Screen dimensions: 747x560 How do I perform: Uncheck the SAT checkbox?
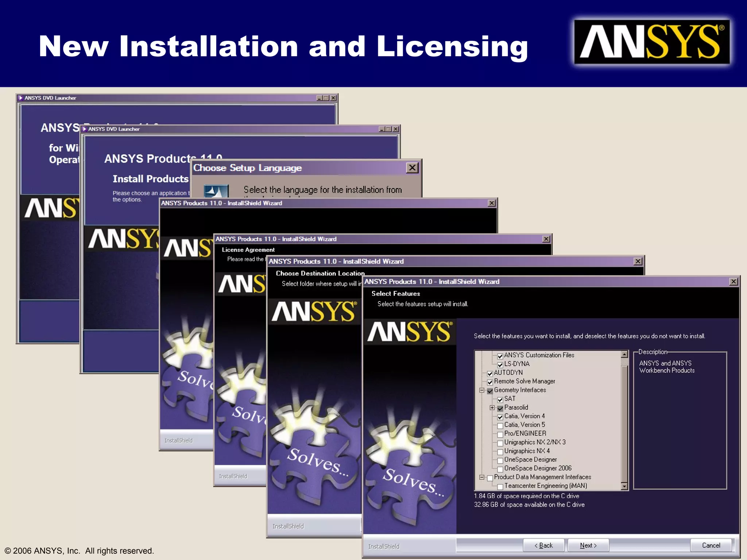[500, 400]
